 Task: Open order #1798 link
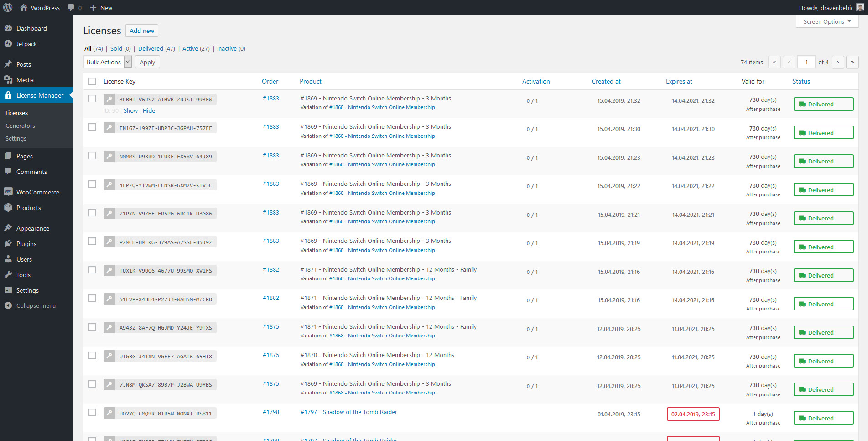pyautogui.click(x=270, y=412)
